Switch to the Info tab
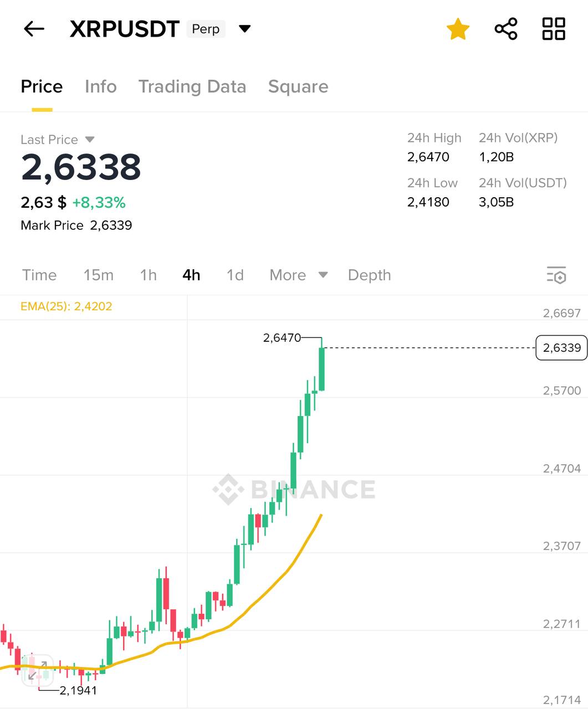Image resolution: width=588 pixels, height=709 pixels. point(100,86)
